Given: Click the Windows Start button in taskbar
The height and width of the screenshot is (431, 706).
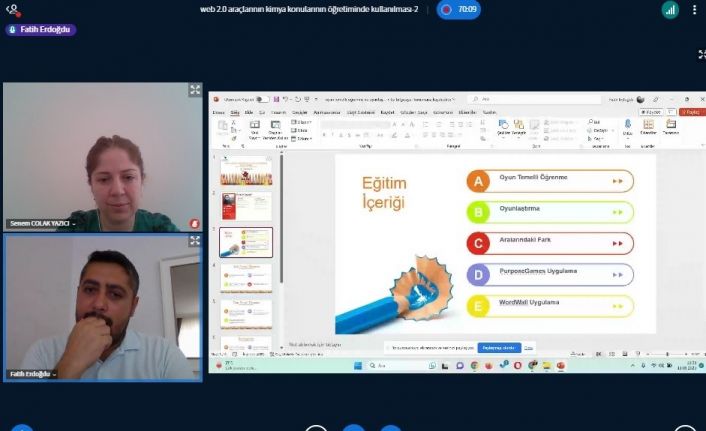Looking at the screenshot, I should (x=357, y=365).
